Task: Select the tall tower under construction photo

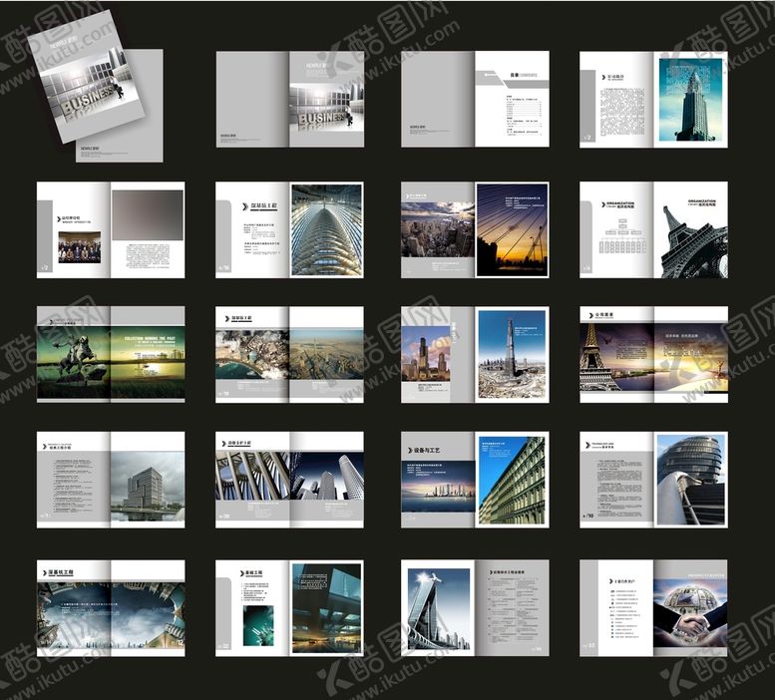Action: point(511,354)
